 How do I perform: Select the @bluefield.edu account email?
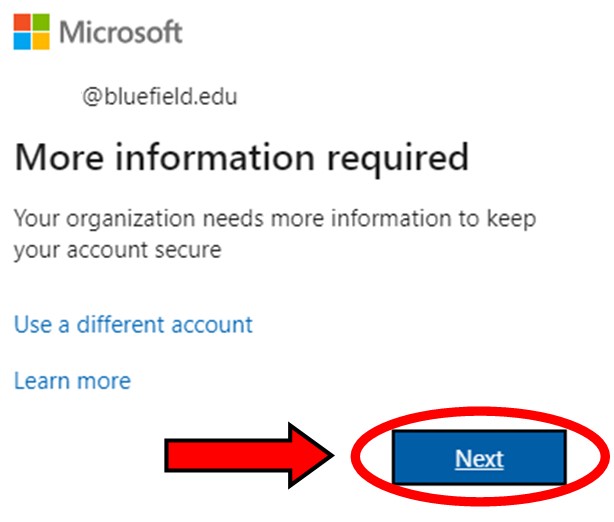(x=160, y=96)
